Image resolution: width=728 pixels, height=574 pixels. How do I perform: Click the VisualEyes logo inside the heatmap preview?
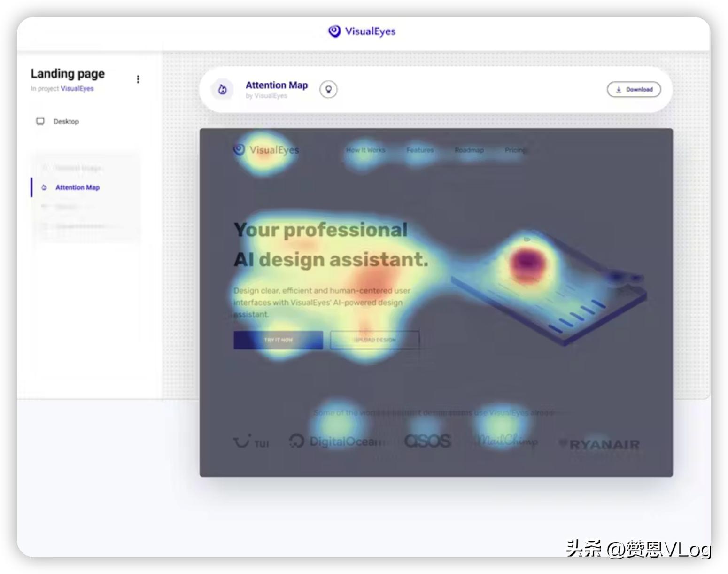coord(266,150)
